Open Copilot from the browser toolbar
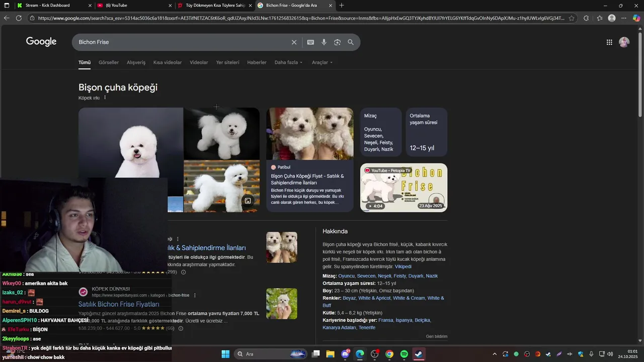644x362 pixels. (x=636, y=18)
